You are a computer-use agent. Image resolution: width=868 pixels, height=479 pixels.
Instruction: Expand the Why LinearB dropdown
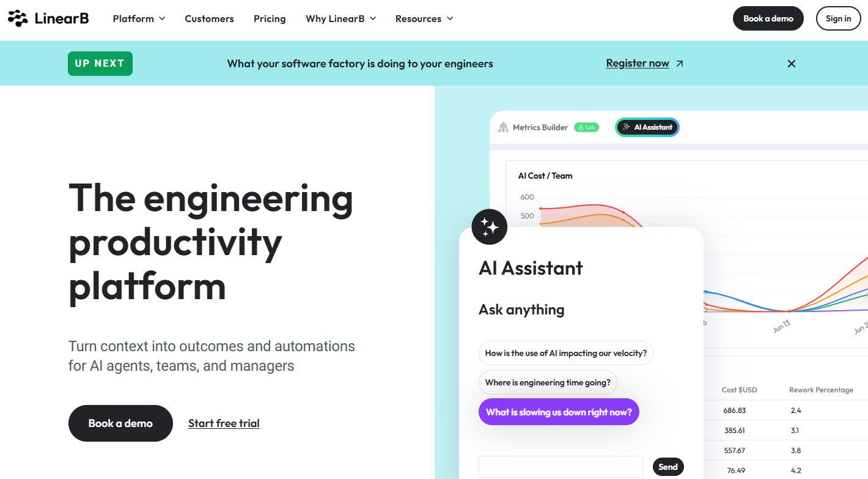(341, 19)
